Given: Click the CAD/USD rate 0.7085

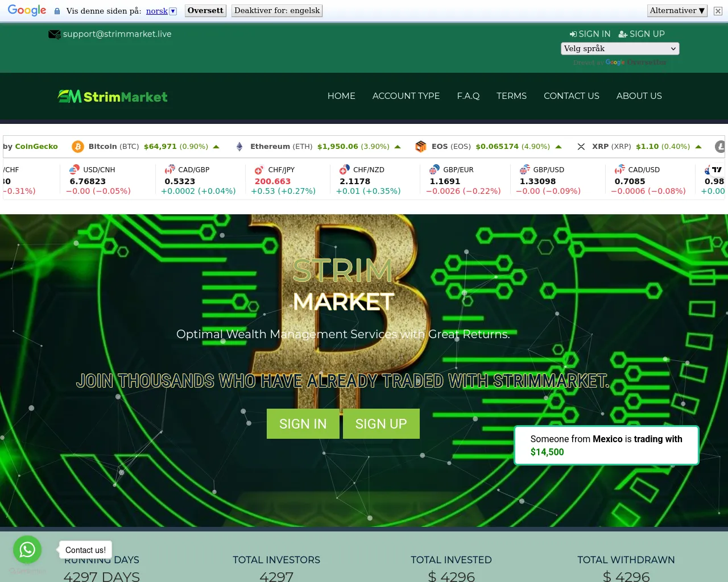Looking at the screenshot, I should [x=630, y=181].
